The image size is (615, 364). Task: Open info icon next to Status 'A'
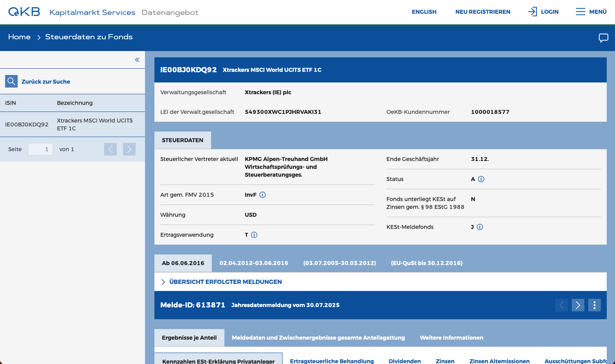click(481, 179)
